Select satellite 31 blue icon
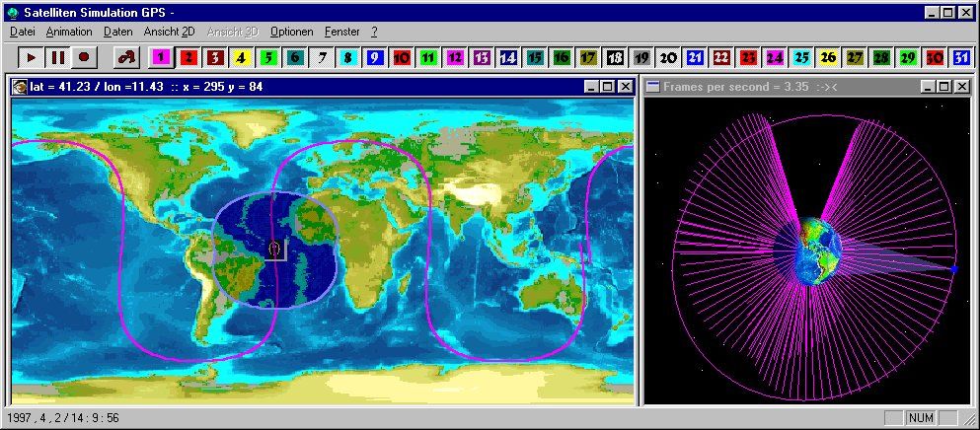This screenshot has height=430, width=980. pos(961,58)
